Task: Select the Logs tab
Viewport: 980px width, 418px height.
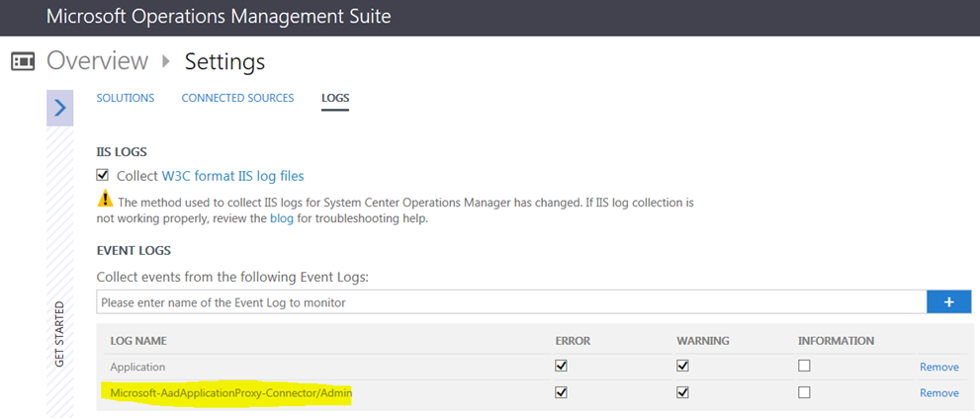Action: coord(335,98)
